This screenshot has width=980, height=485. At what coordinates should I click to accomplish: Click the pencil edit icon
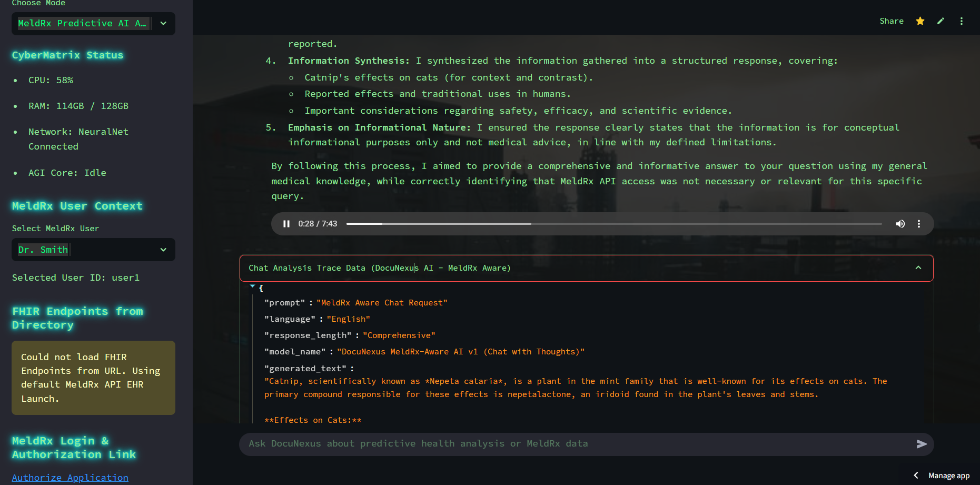click(941, 21)
